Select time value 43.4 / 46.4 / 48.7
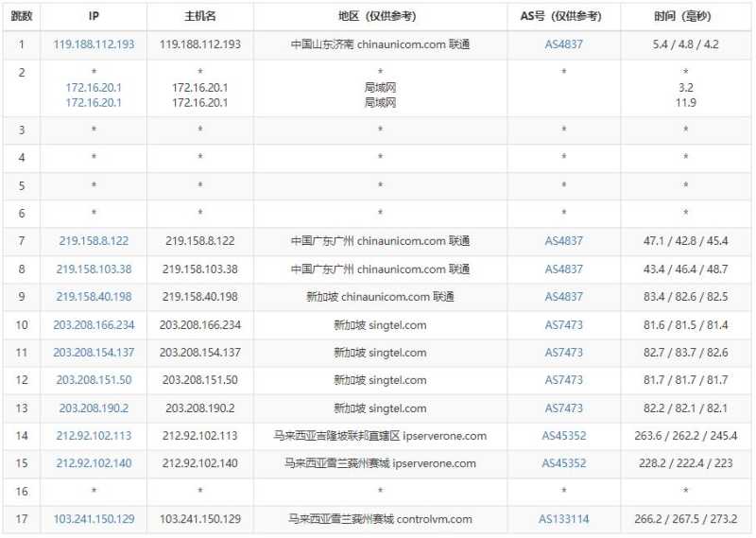Viewport: 756px width, 538px height. click(x=686, y=269)
